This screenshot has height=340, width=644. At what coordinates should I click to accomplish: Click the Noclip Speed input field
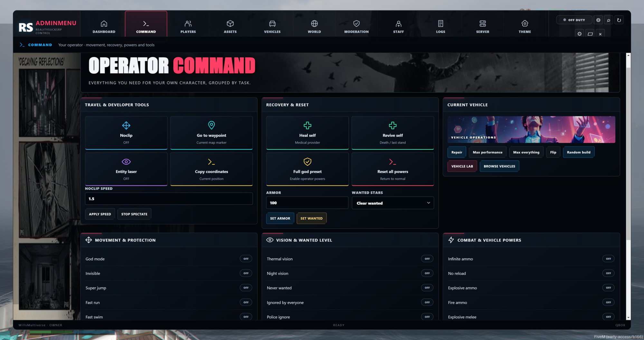pyautogui.click(x=169, y=199)
